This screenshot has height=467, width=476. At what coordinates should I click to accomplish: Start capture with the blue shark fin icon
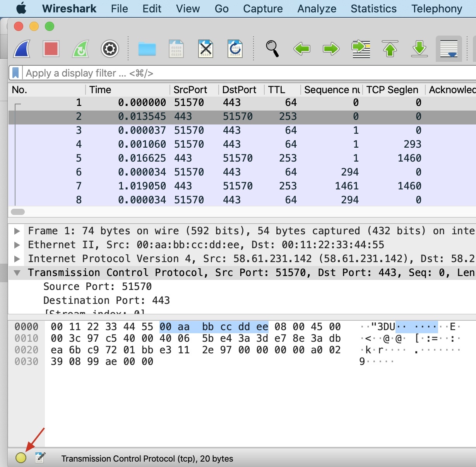[x=22, y=49]
